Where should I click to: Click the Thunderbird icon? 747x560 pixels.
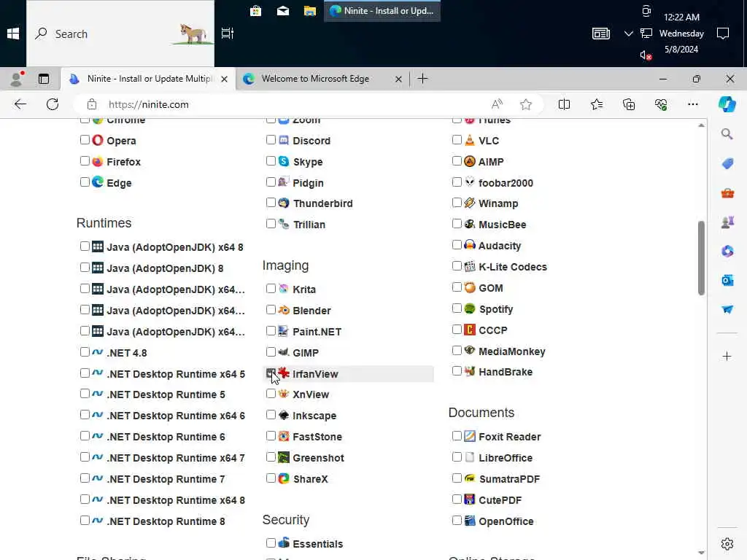point(284,203)
